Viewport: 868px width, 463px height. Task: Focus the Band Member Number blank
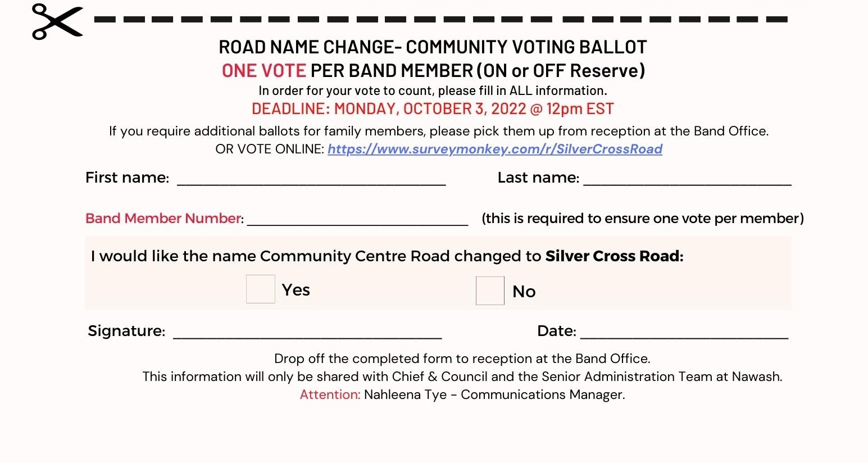pyautogui.click(x=357, y=219)
